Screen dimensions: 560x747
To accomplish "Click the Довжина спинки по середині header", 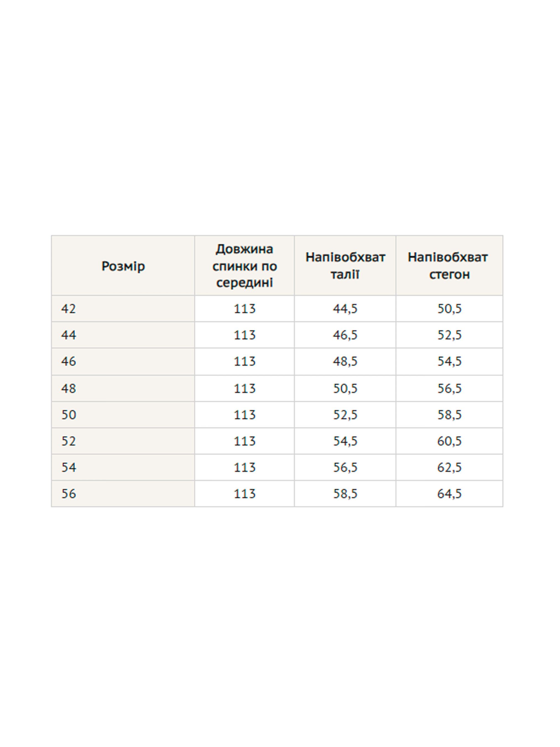I will tap(244, 266).
